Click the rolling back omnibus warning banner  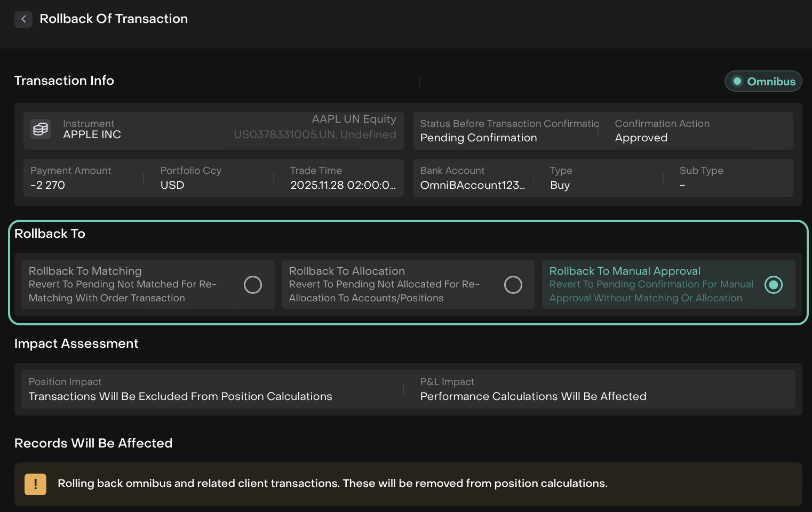pyautogui.click(x=408, y=484)
